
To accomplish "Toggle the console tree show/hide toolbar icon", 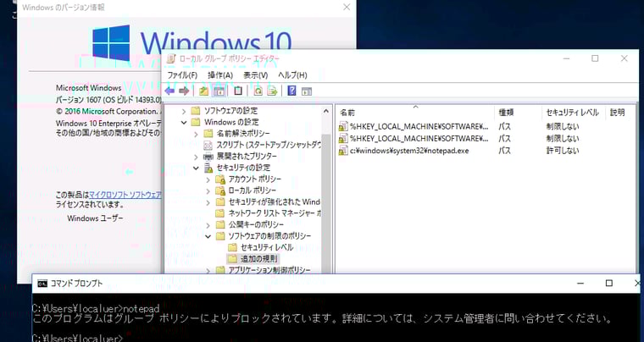I will point(219,91).
